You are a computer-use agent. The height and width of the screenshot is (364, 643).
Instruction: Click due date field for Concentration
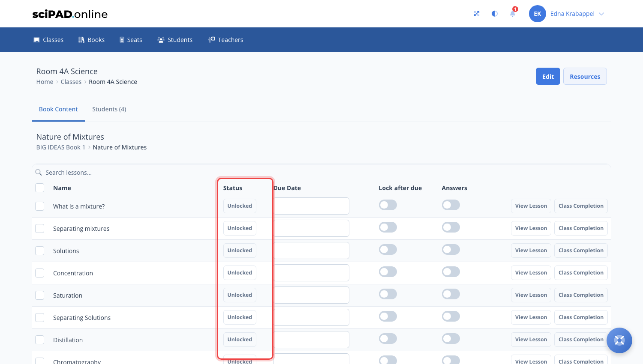point(311,273)
